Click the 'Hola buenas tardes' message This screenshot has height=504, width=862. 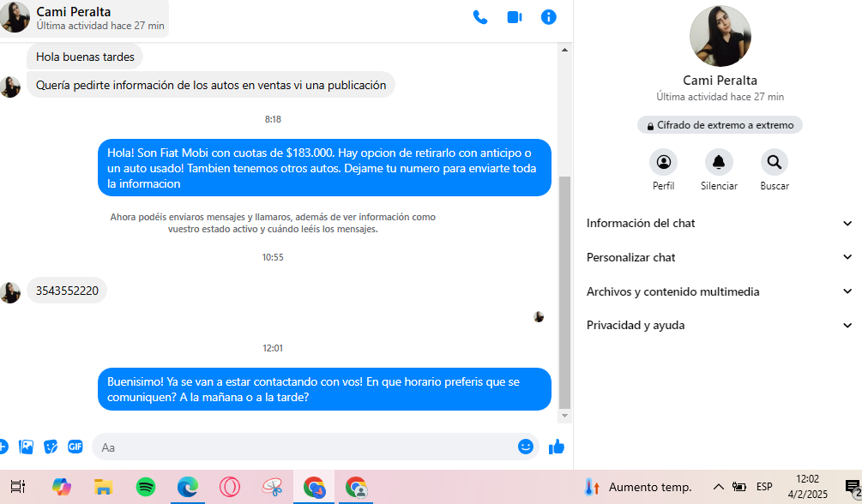coord(85,57)
